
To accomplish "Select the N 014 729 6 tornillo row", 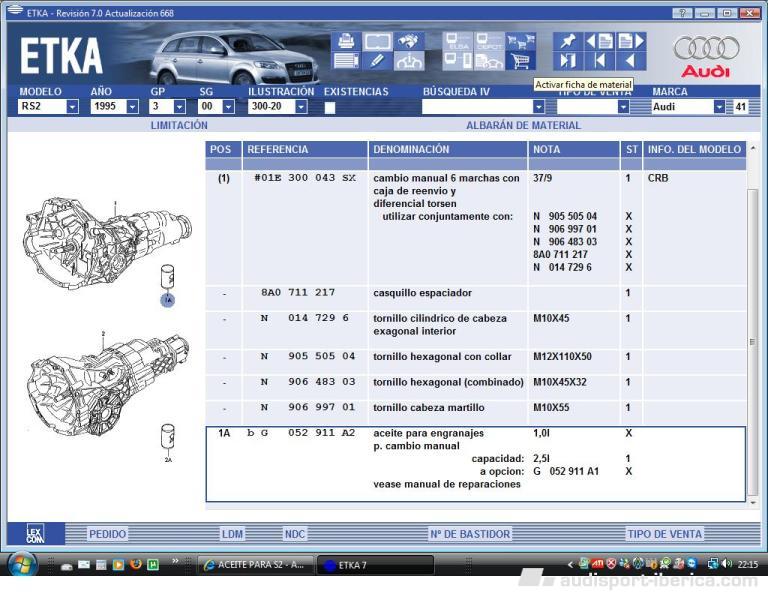I will pos(476,330).
